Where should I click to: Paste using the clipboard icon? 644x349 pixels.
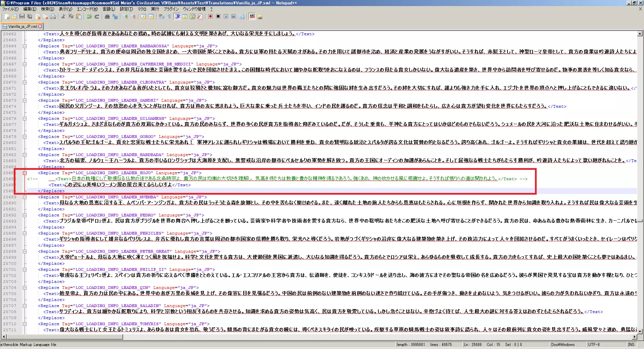79,16
